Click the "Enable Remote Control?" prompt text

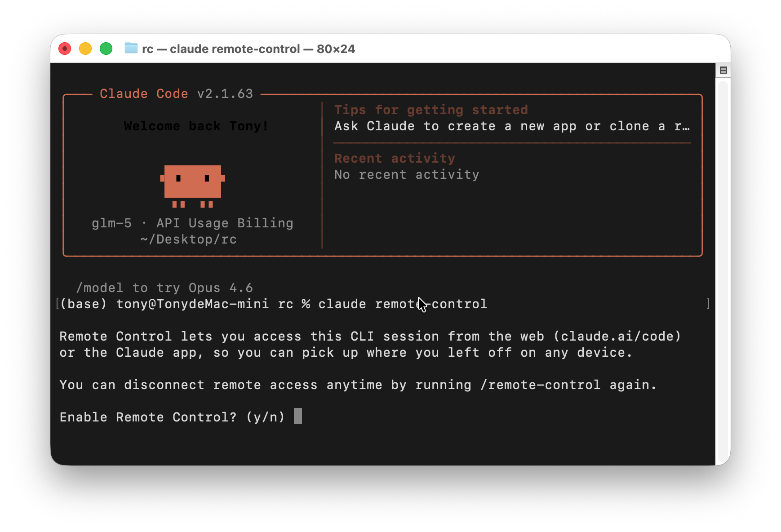click(148, 417)
